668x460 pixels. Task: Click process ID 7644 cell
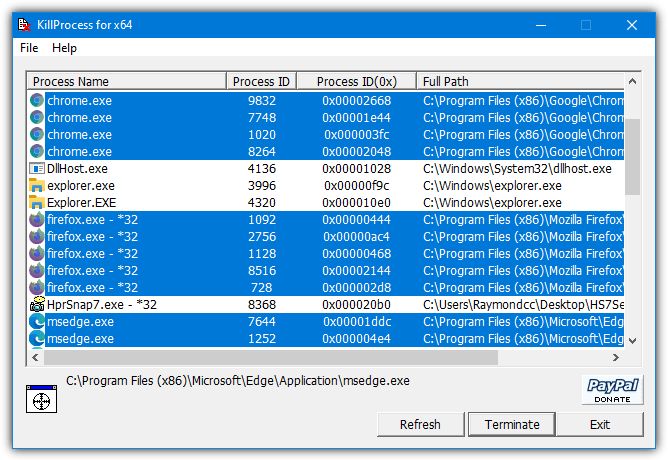(x=262, y=322)
